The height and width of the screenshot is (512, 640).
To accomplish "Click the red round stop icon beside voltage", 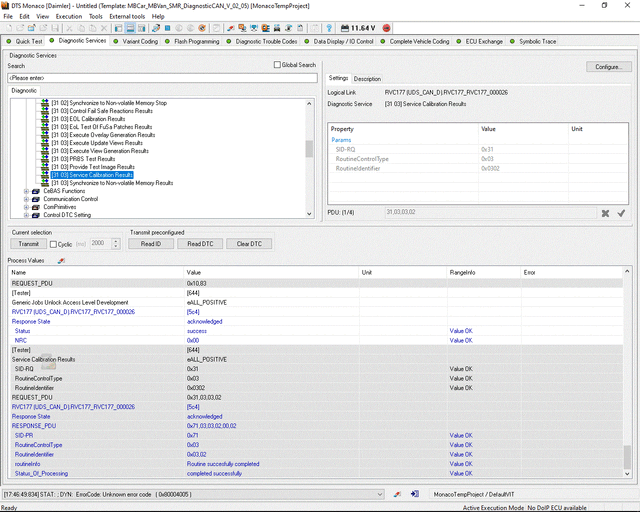I will (387, 28).
